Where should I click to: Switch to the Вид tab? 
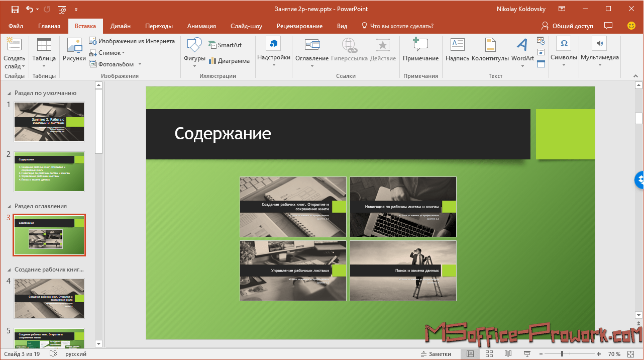coord(342,26)
